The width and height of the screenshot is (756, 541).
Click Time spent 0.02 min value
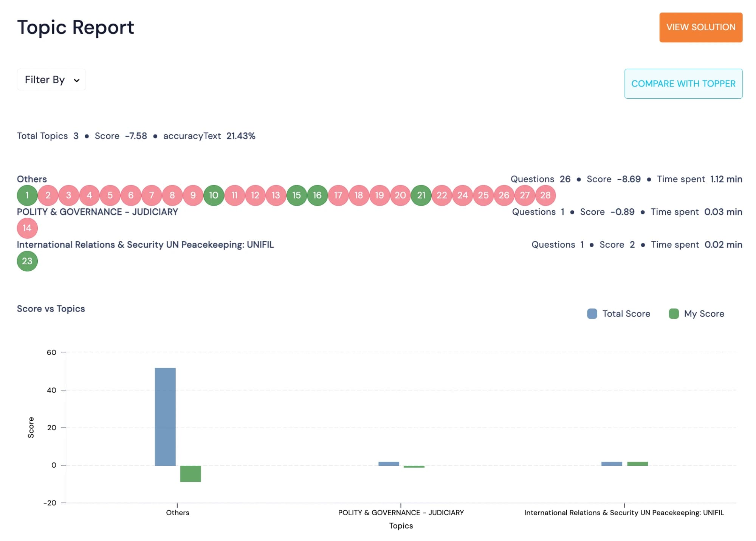click(723, 245)
